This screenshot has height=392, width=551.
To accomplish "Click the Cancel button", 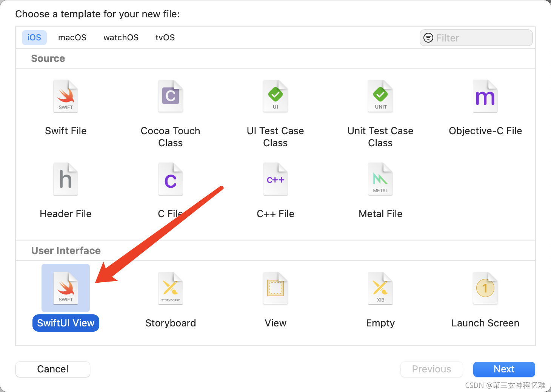I will (x=53, y=369).
